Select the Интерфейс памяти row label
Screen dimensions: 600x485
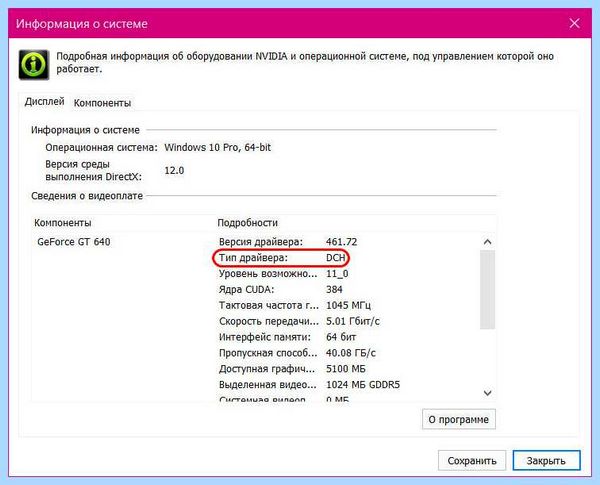tap(265, 337)
